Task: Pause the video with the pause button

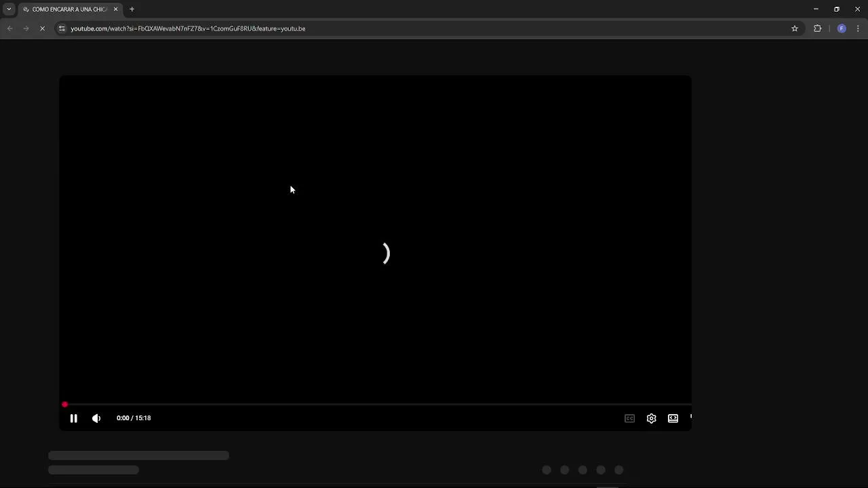Action: tap(73, 418)
